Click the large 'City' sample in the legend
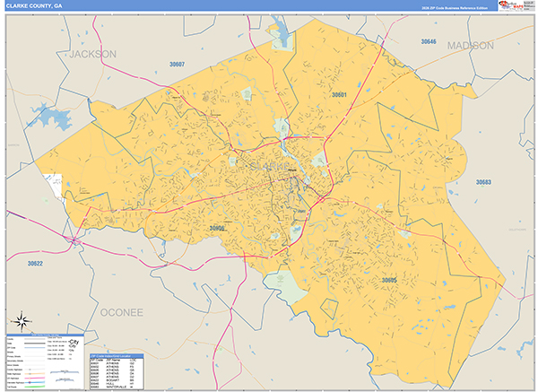This screenshot has height=392, width=538. click(74, 342)
